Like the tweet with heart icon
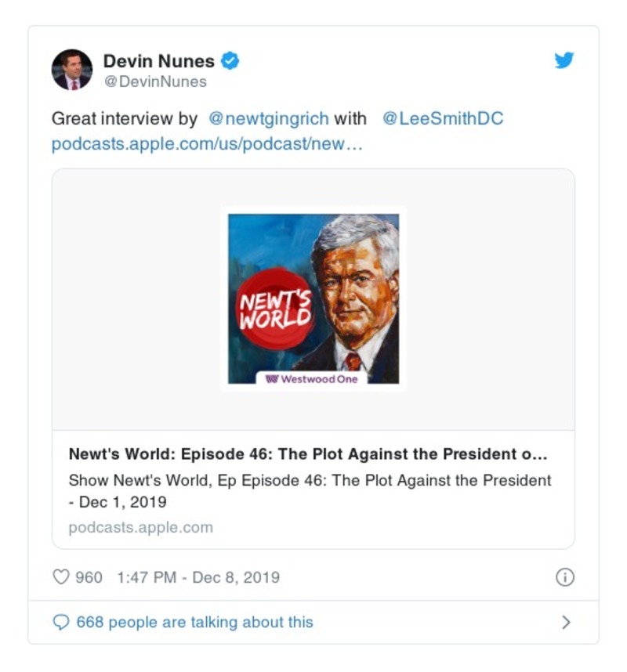This screenshot has width=627, height=672. [x=61, y=577]
